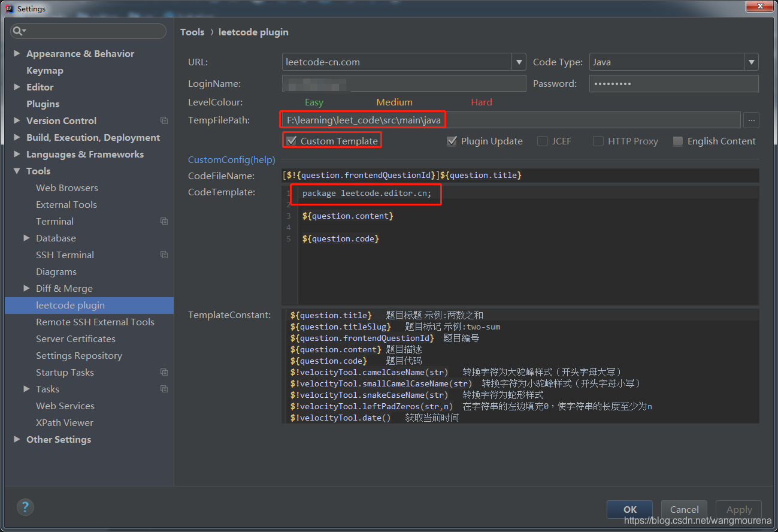Viewport: 778px width, 532px height.
Task: Expand the Other Settings section
Action: [17, 439]
